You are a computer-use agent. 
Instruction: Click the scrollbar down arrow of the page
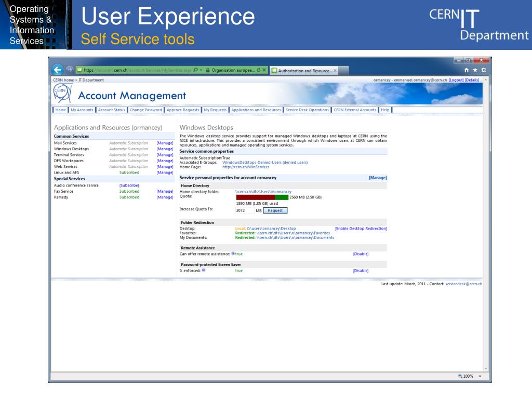click(486, 368)
